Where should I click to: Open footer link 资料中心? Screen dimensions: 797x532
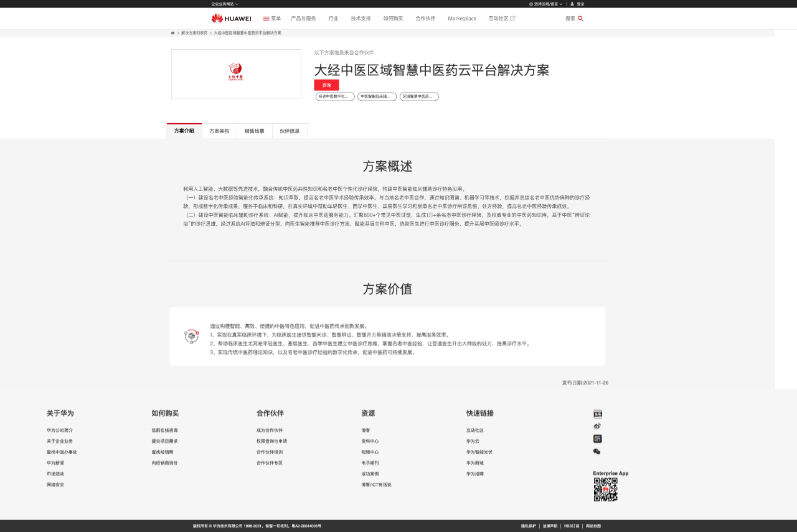point(370,441)
